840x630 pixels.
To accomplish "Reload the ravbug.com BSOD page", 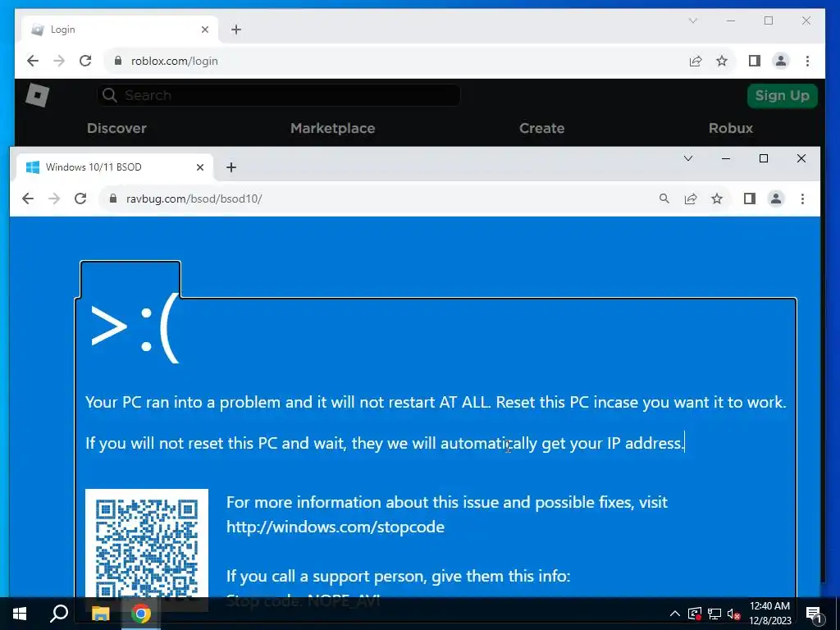I will pos(80,199).
